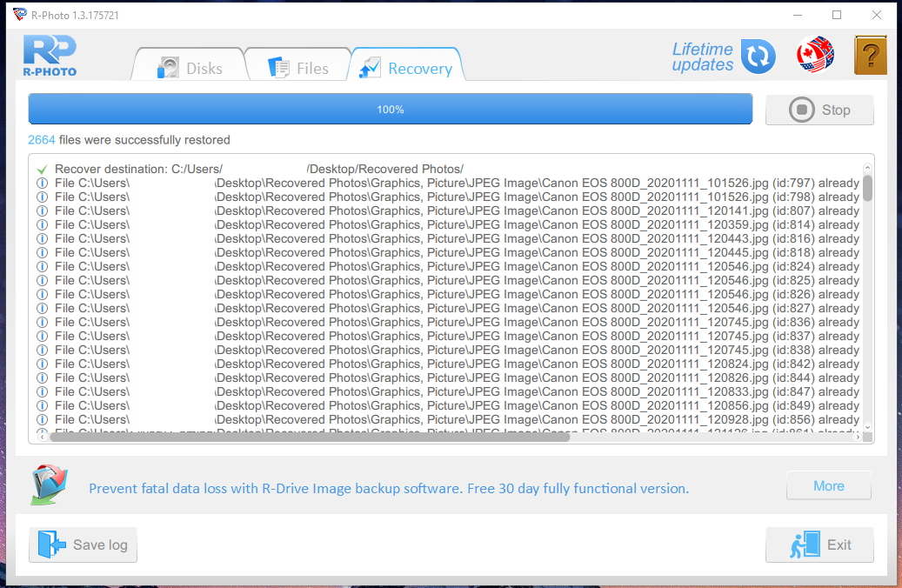Click info icon for id:826 row
Screen dimensions: 902x588
(42, 295)
